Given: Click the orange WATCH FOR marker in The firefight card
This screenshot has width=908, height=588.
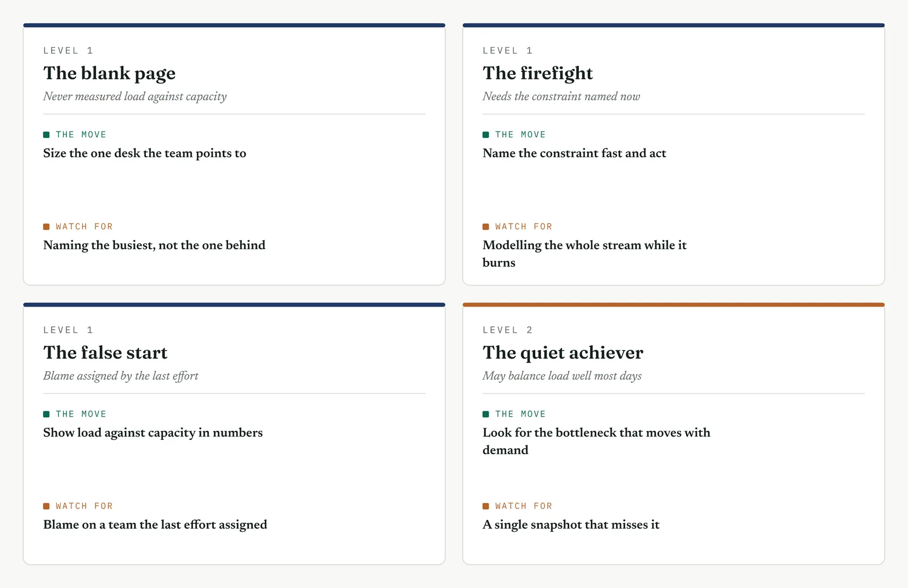Looking at the screenshot, I should [x=486, y=226].
